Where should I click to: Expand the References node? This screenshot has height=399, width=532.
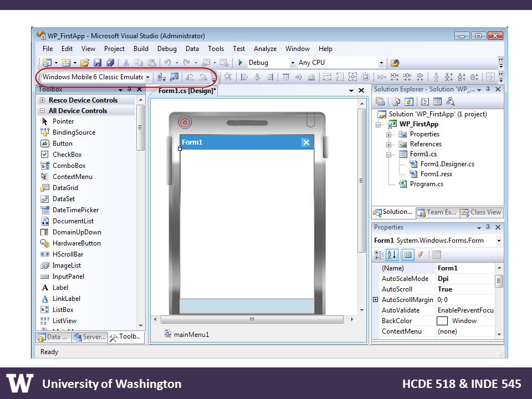[389, 145]
